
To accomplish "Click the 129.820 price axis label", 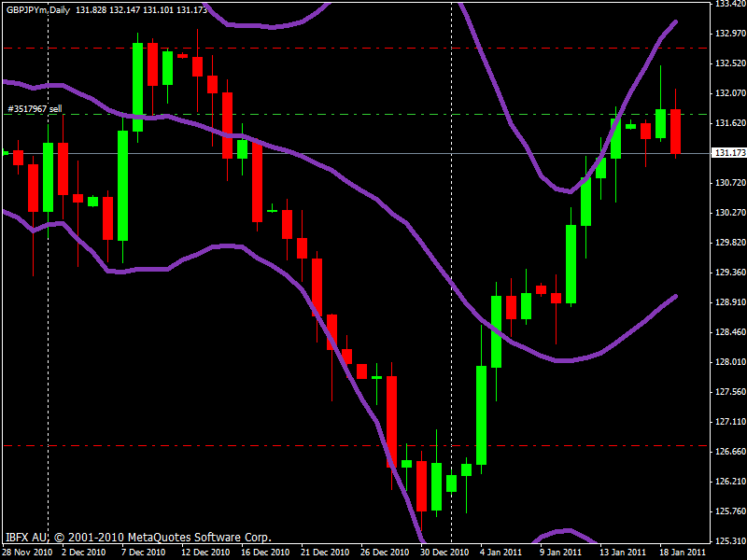I will [731, 243].
